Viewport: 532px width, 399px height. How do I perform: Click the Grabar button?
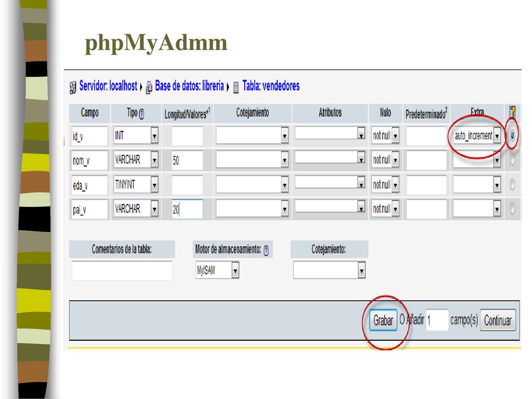tap(383, 320)
